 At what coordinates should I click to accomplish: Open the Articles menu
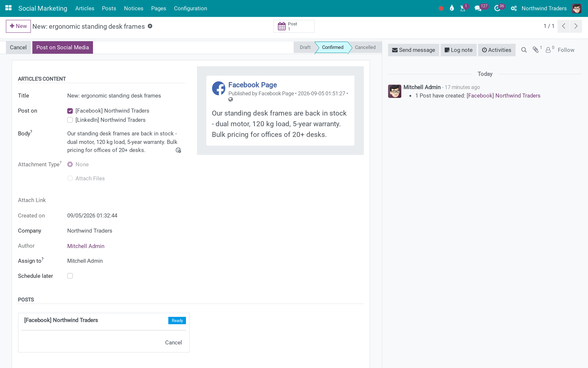85,8
